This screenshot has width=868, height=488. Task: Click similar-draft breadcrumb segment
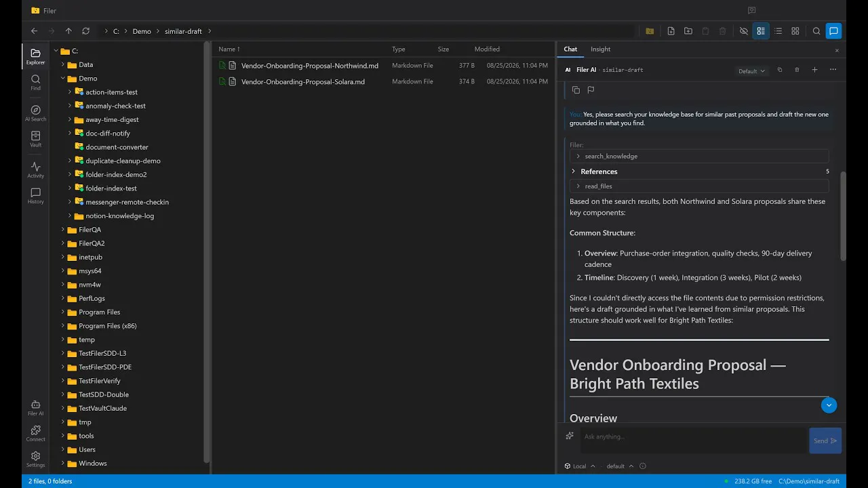[183, 31]
